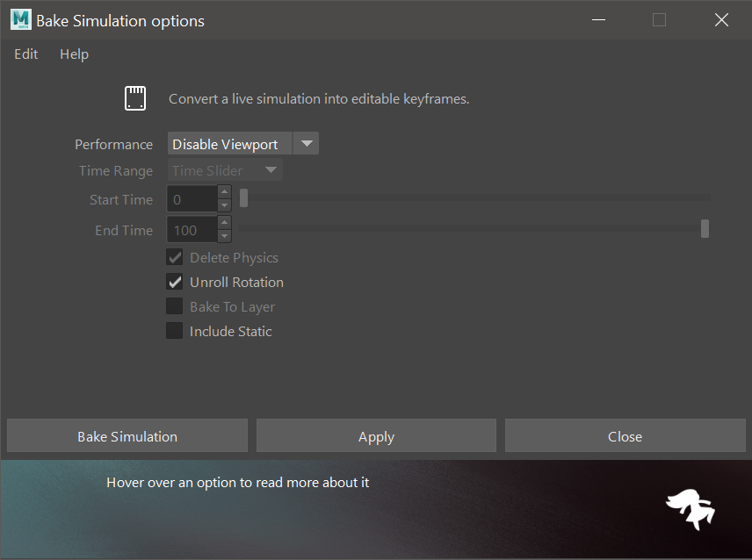The image size is (752, 560).
Task: Click the Start Time input field
Action: (x=192, y=200)
